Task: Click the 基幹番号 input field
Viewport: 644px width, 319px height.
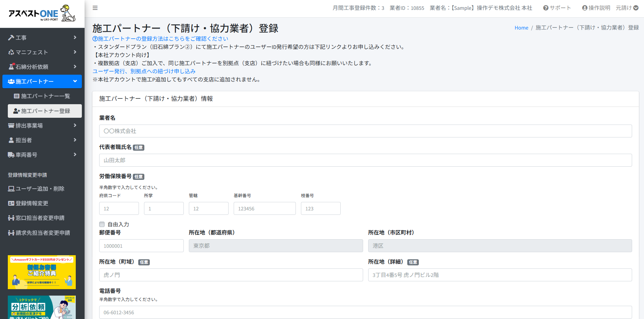Action: pyautogui.click(x=264, y=208)
